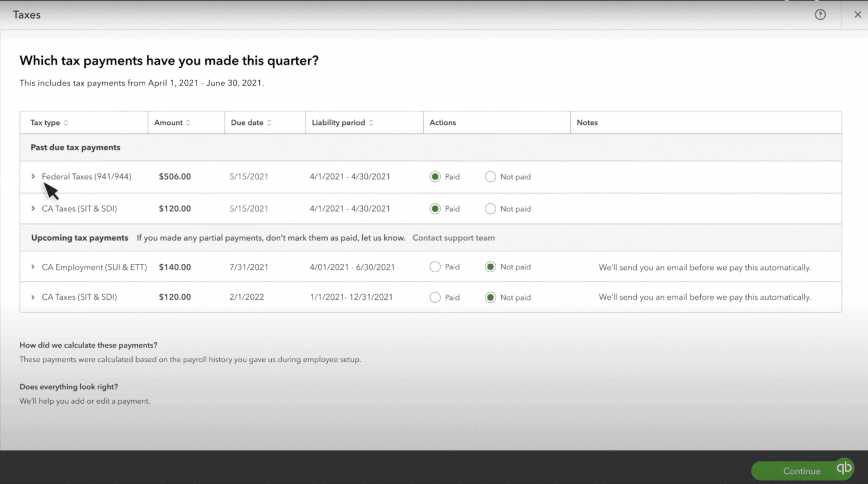Click the QuickBooks logo on the Continue button

844,468
